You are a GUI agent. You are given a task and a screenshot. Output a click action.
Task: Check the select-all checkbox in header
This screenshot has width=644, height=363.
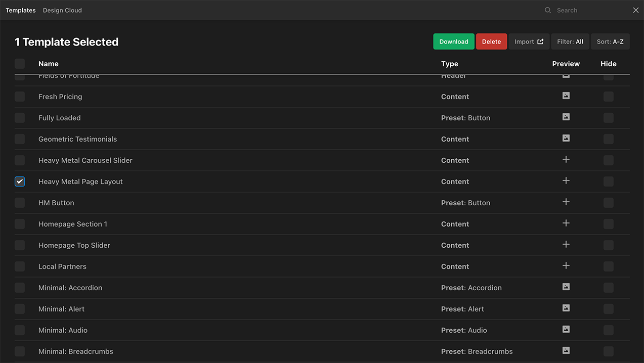pos(20,64)
